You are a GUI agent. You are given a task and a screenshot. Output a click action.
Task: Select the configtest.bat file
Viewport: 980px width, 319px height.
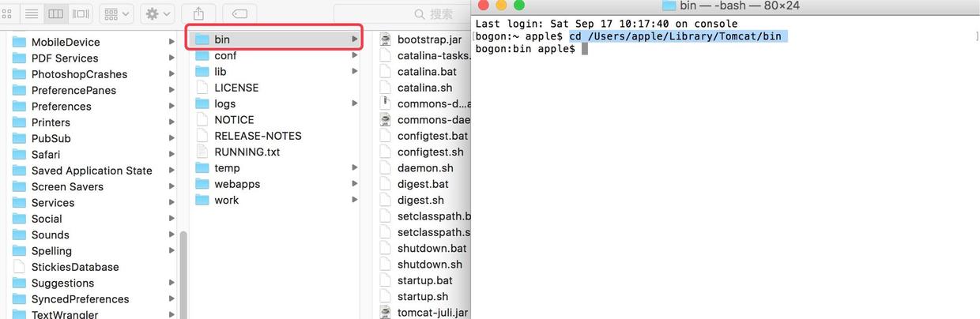pos(424,136)
